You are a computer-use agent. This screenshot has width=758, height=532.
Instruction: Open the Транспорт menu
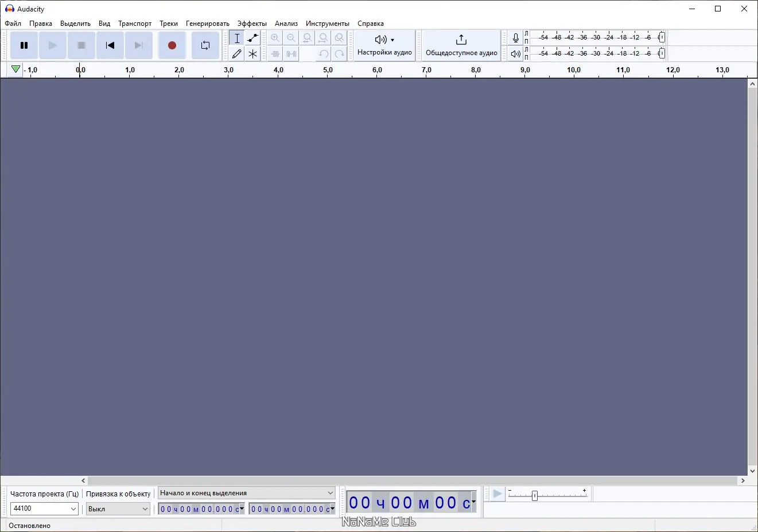tap(135, 24)
